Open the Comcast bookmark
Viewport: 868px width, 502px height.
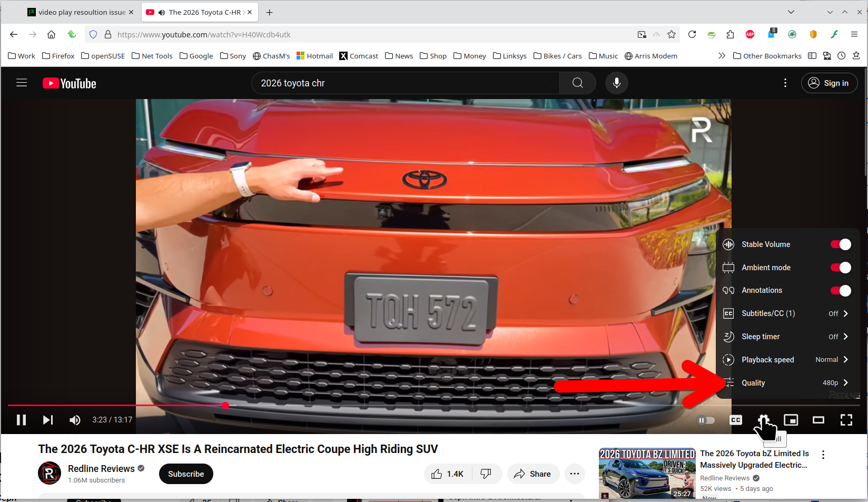tap(359, 56)
